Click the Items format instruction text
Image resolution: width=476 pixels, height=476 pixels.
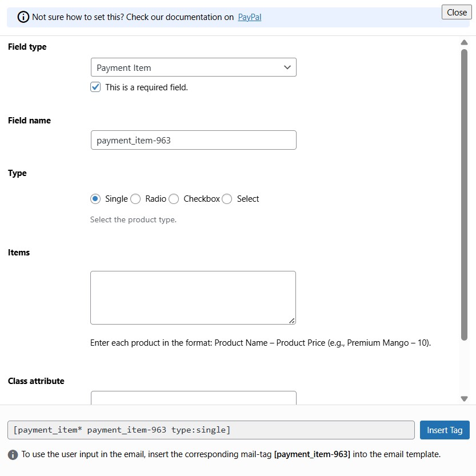(261, 343)
